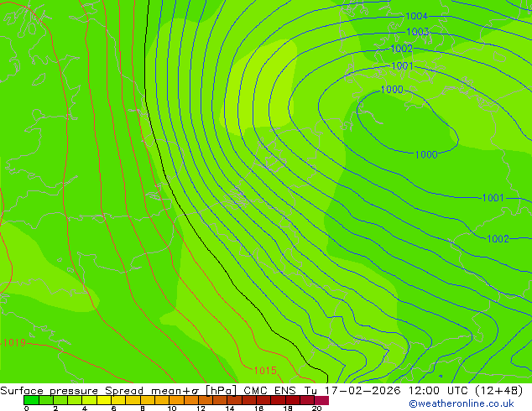Click the weatheronline.co.uk copyright link
The height and width of the screenshot is (411, 532).
tap(462, 403)
